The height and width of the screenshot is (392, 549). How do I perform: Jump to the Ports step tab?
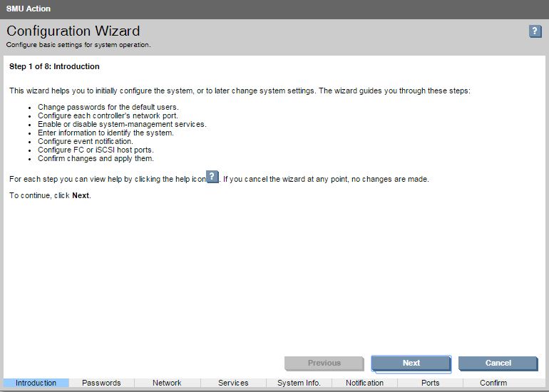430,383
